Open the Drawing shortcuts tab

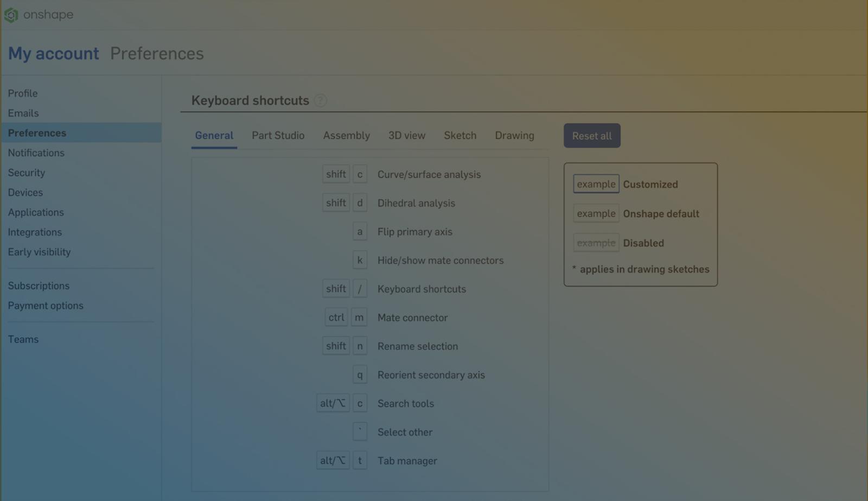pyautogui.click(x=514, y=136)
